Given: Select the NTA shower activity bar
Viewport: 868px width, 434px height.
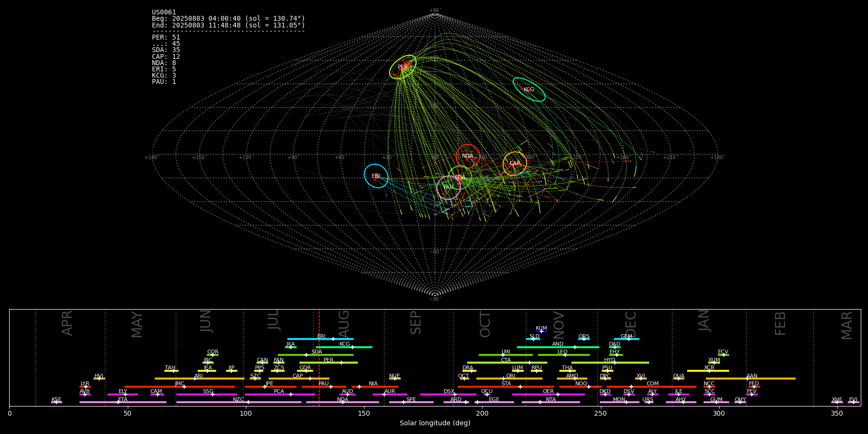Looking at the screenshot, I should tap(551, 402).
